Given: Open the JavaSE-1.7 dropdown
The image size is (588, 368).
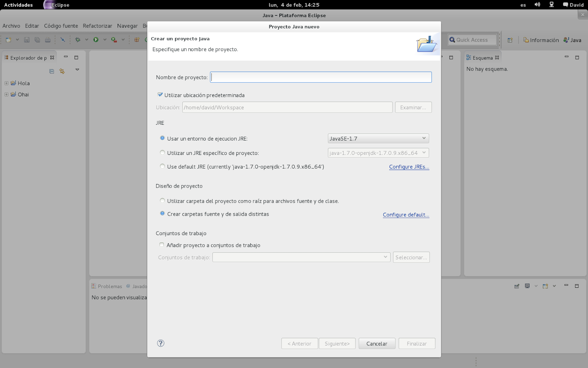Looking at the screenshot, I should click(x=423, y=138).
